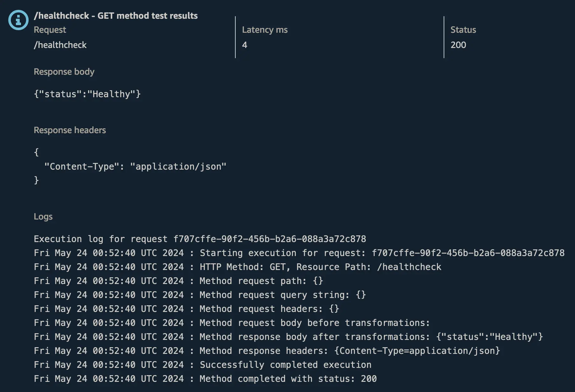Click the Successfully completed execution log line
Viewport: 575px width, 392px height.
coord(202,365)
